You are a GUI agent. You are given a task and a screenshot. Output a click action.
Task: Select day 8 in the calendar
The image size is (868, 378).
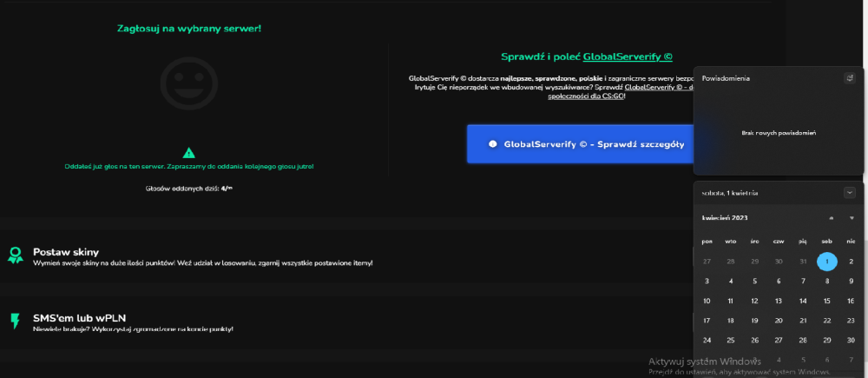click(827, 282)
